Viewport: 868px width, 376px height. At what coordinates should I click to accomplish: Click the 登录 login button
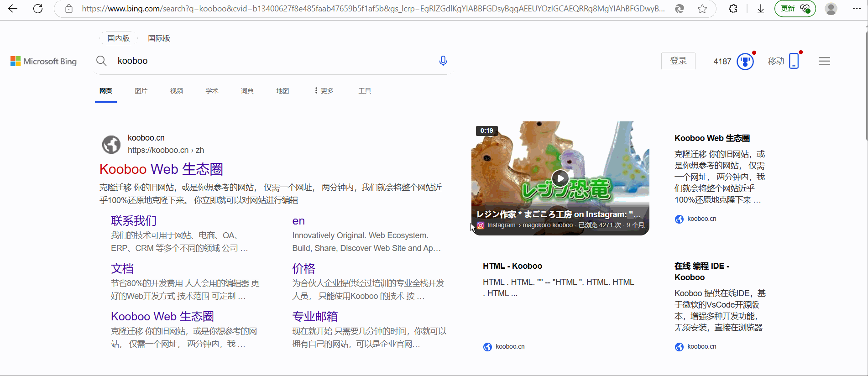click(x=678, y=61)
